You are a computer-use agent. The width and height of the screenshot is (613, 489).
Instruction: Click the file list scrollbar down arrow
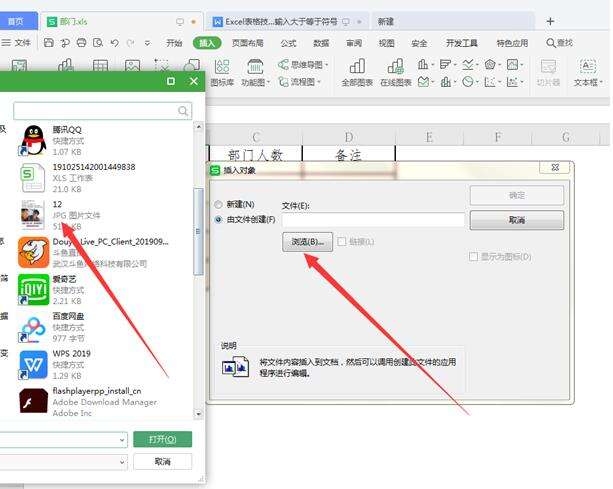click(x=199, y=414)
